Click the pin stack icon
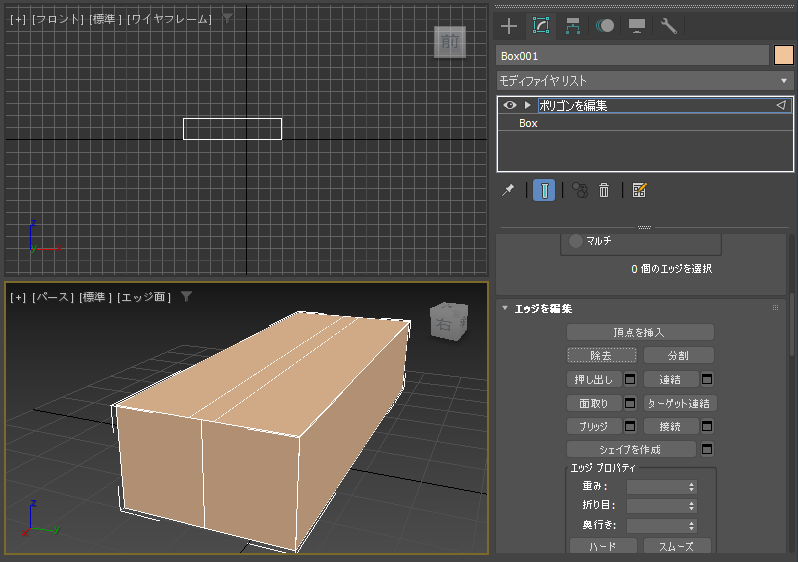Screen dimensions: 798x562 (x=508, y=190)
